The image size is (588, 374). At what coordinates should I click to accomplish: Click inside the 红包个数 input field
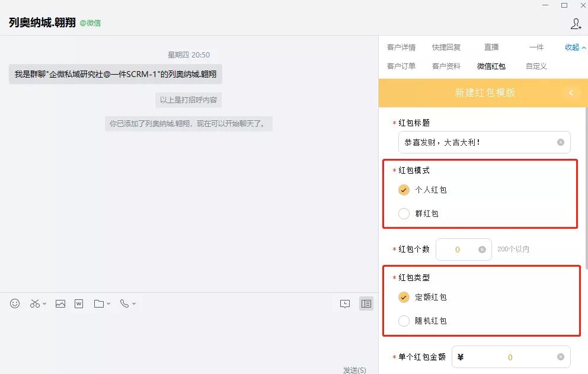point(456,250)
